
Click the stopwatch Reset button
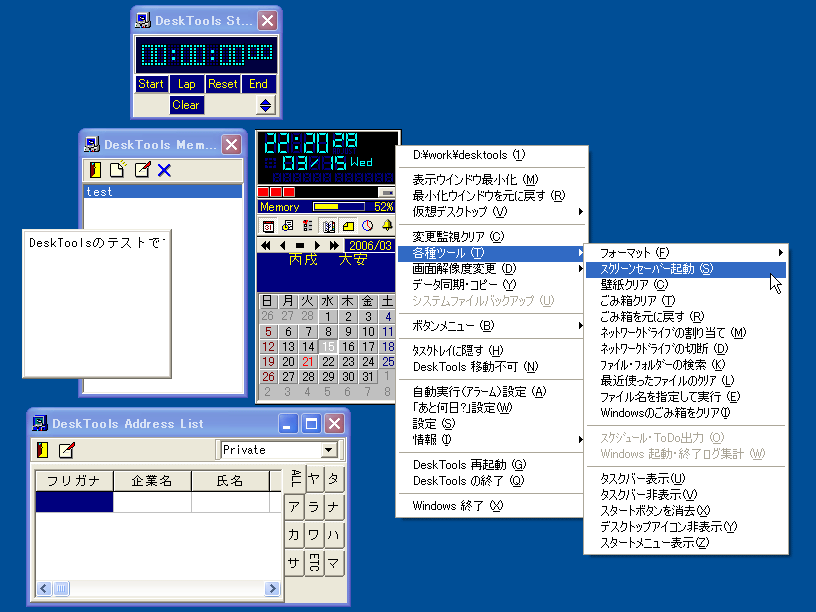(223, 84)
